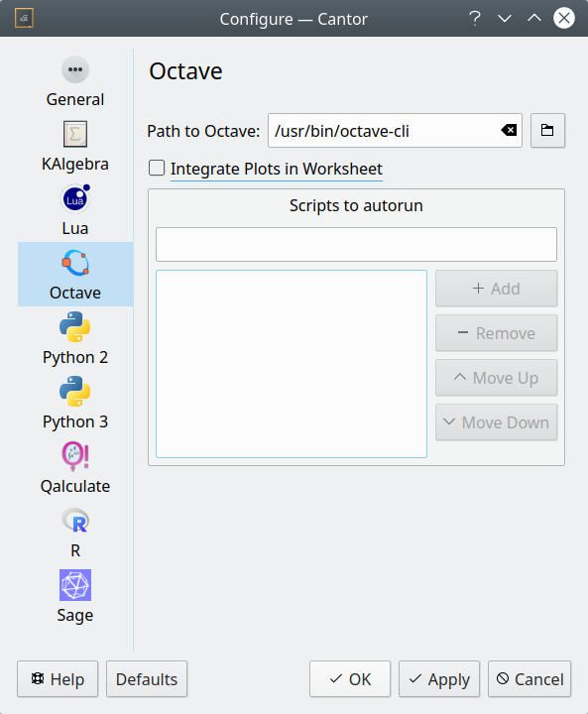This screenshot has height=714, width=588.
Task: Open the General settings page
Action: point(75,81)
